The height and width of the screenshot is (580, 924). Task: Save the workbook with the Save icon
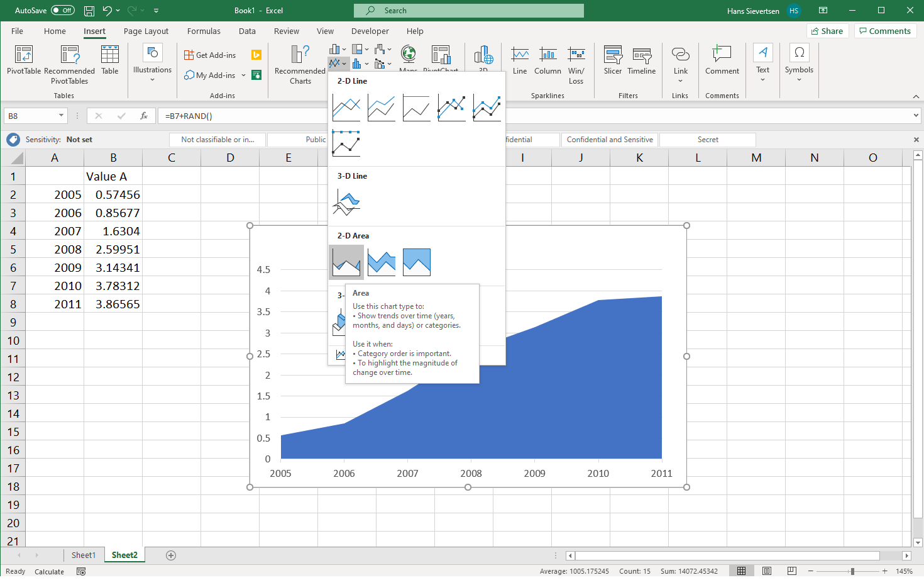[x=89, y=11]
